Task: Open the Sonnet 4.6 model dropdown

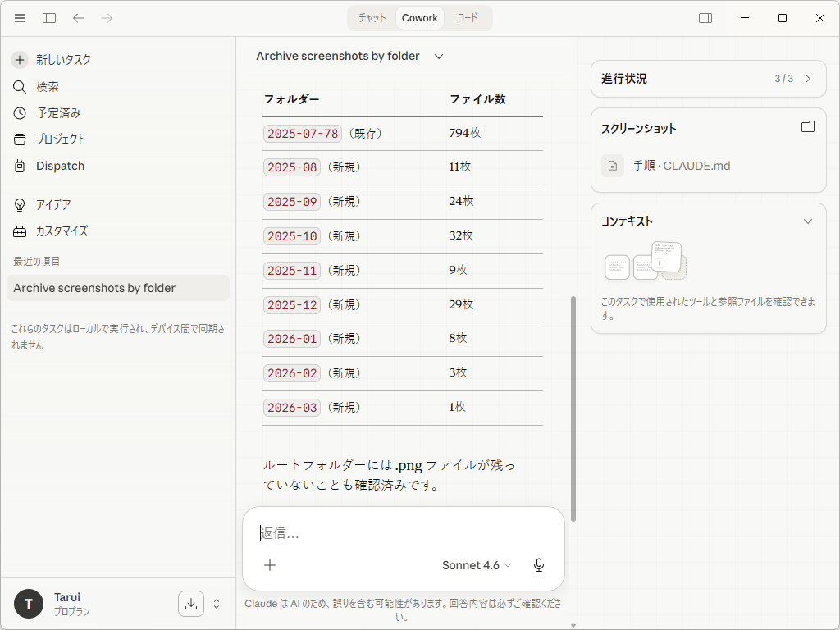Action: [x=477, y=565]
